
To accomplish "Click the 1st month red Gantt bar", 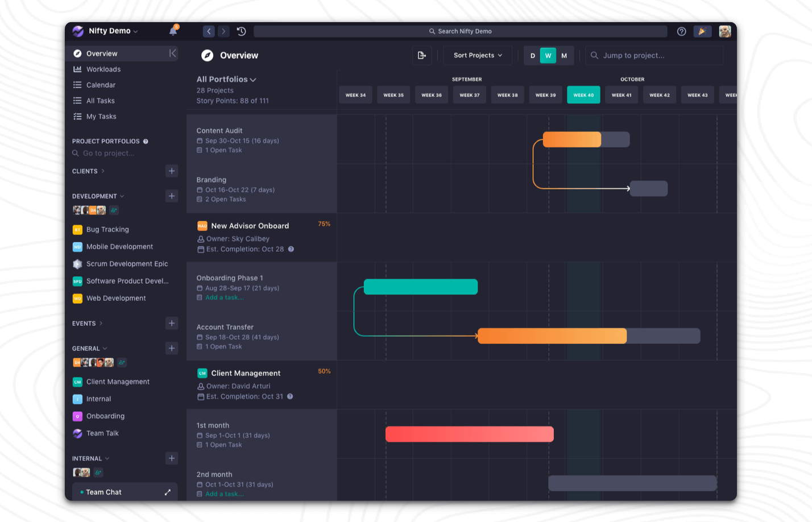I will coord(470,434).
